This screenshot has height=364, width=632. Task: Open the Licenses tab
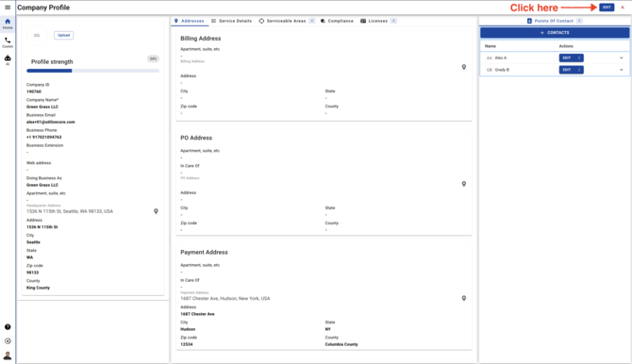[x=378, y=21]
